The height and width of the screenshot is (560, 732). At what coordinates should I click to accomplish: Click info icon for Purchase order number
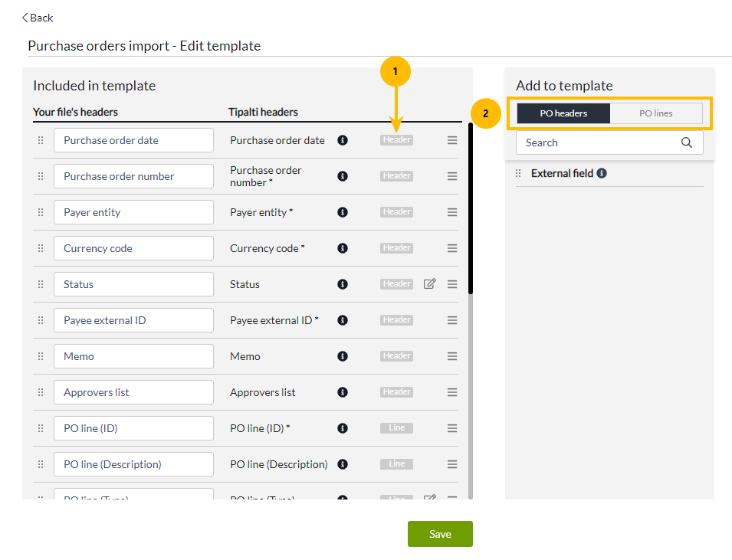[343, 176]
